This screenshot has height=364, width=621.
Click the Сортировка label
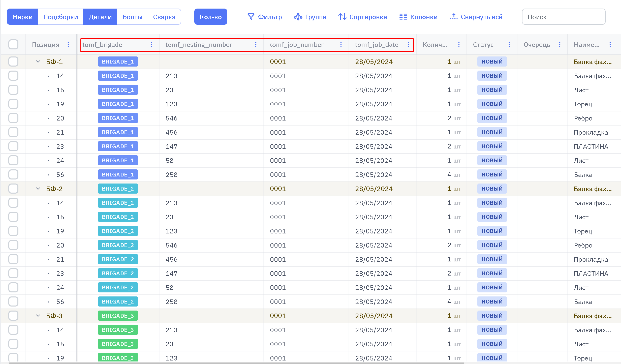[x=368, y=17]
